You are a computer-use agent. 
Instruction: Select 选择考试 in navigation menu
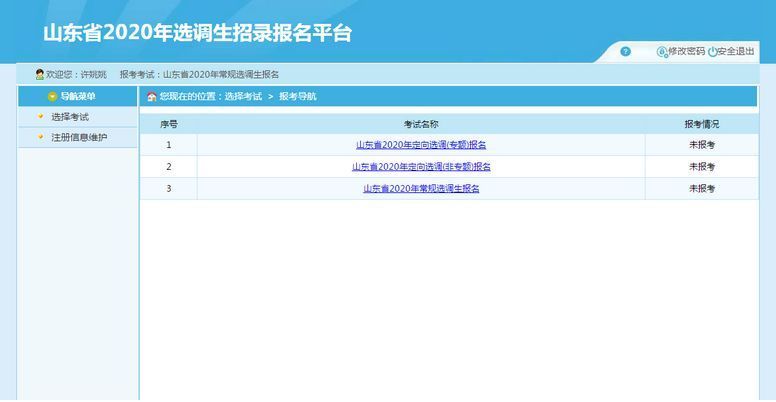(x=70, y=117)
